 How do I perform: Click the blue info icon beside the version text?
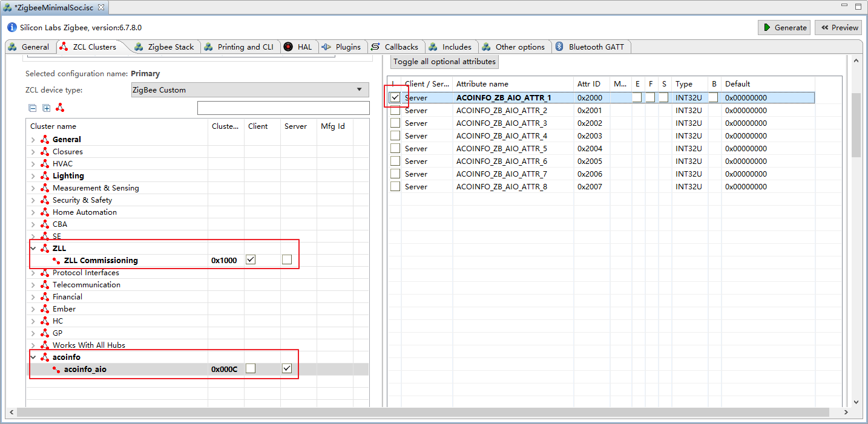(12, 28)
